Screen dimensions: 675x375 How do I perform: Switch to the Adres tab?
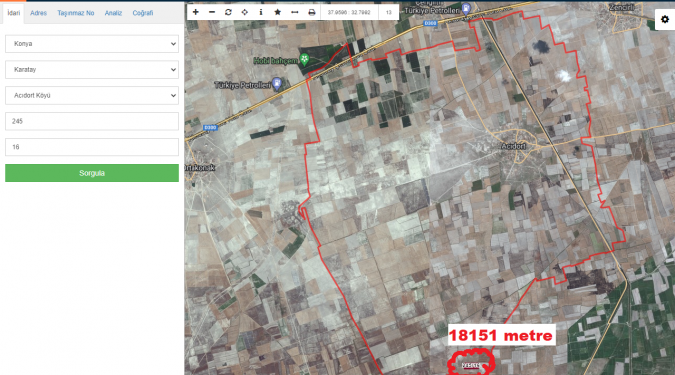coord(38,13)
